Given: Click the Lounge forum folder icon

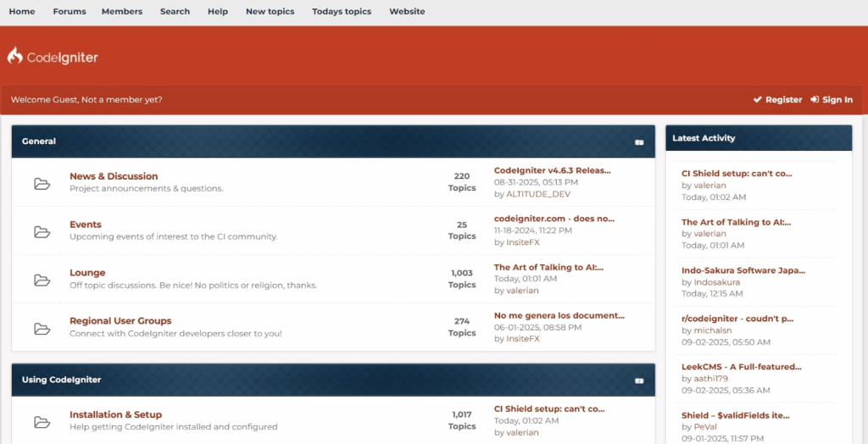Looking at the screenshot, I should pyautogui.click(x=42, y=280).
